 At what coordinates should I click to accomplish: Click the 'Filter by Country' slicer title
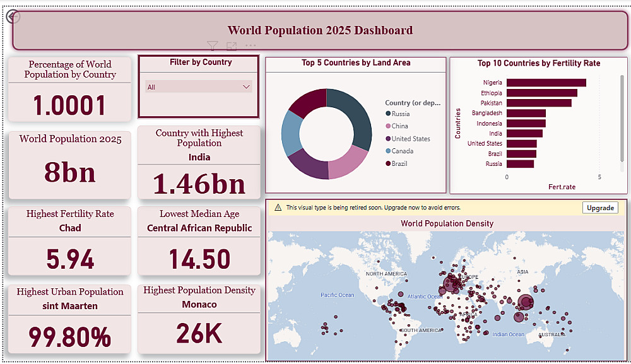201,62
